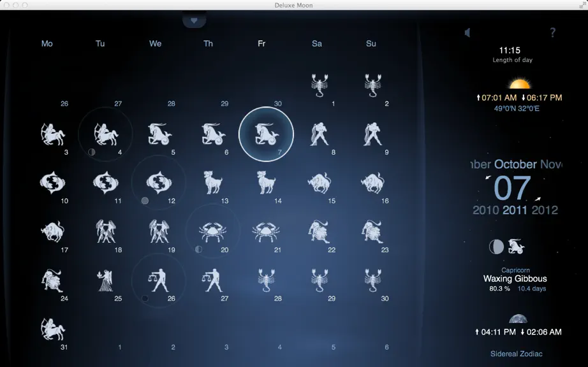Screen dimensions: 588x367
Task: Expand the drop-down arrow tab at top
Action: point(194,20)
